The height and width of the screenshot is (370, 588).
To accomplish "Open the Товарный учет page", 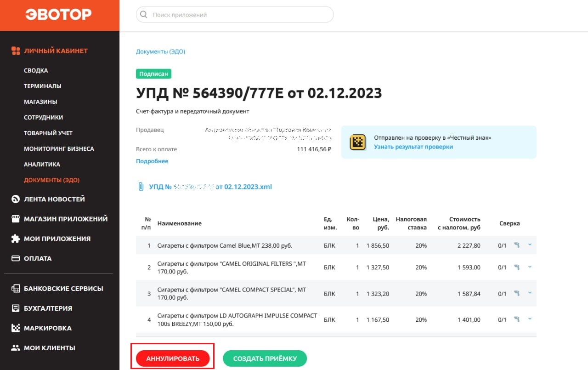I will [x=48, y=133].
